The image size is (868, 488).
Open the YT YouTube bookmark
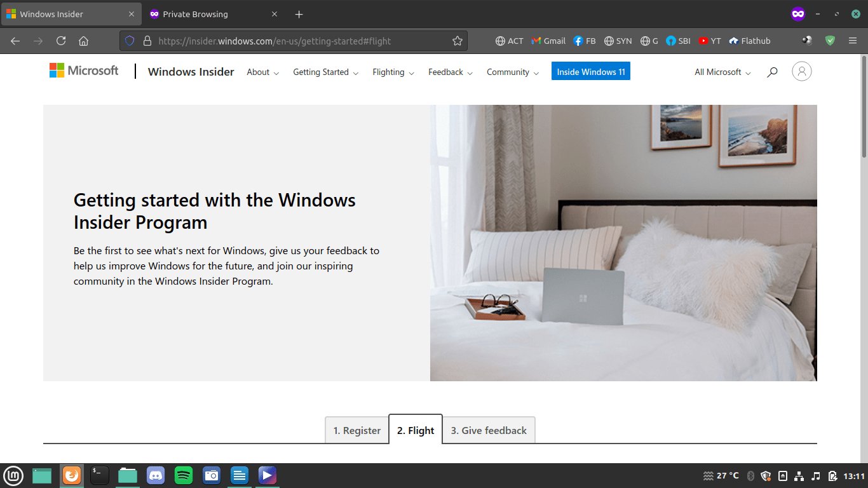710,41
